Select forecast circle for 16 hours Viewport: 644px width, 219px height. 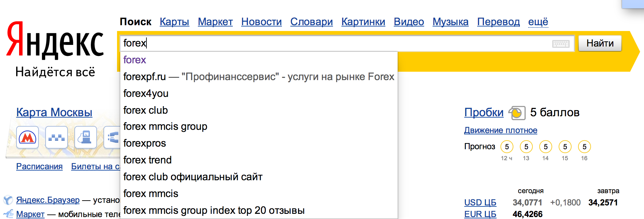(x=585, y=147)
